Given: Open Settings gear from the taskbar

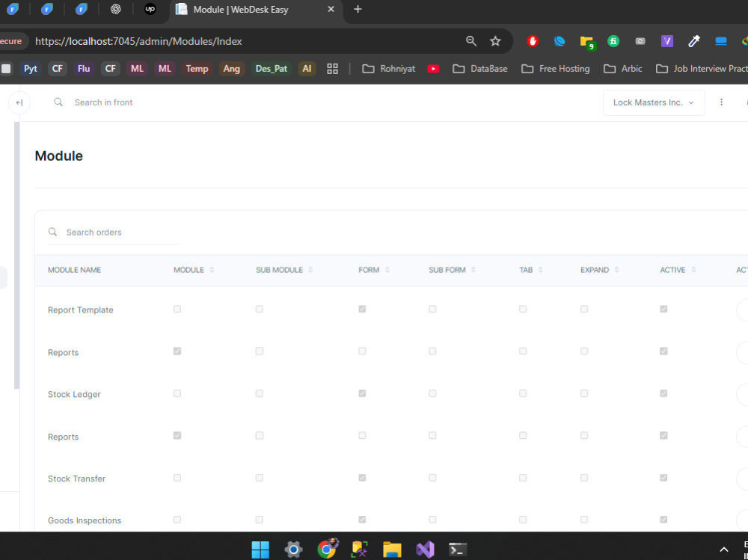Looking at the screenshot, I should (x=293, y=550).
